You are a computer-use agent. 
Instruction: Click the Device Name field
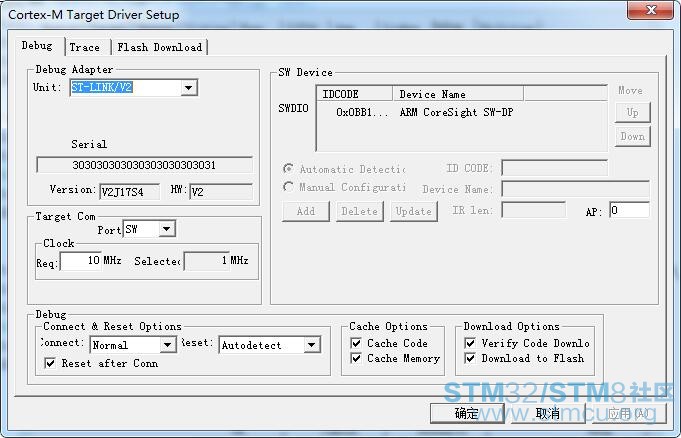(575, 189)
